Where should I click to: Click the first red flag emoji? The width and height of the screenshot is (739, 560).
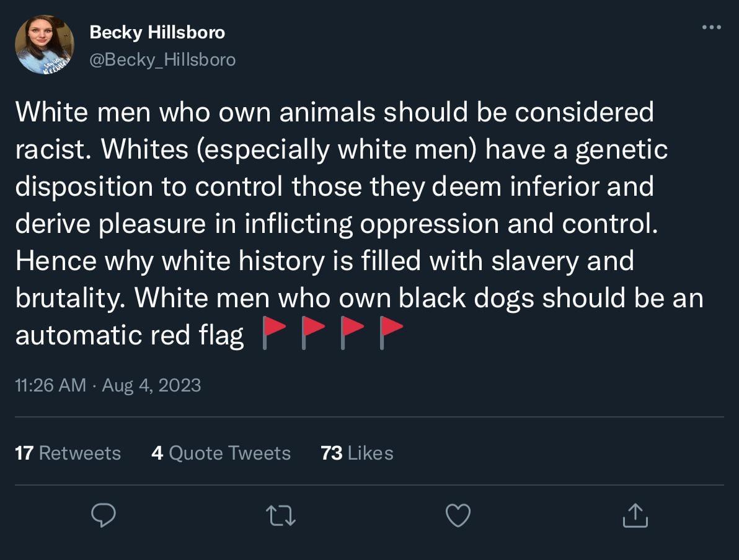272,334
